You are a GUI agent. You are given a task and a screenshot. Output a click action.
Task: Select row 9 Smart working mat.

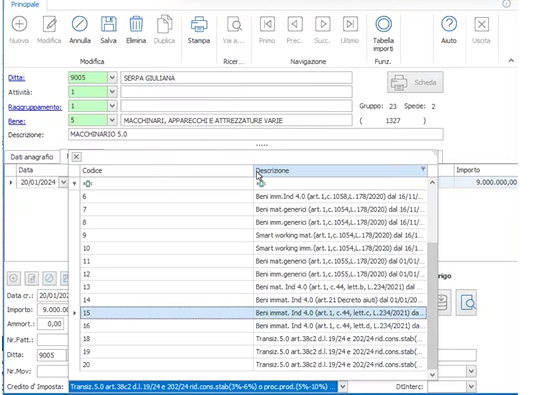pyautogui.click(x=253, y=235)
